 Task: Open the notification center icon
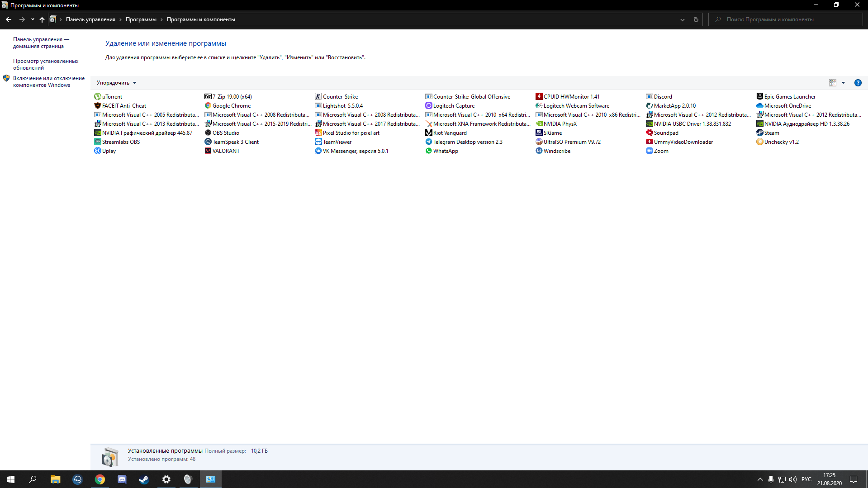click(x=854, y=479)
